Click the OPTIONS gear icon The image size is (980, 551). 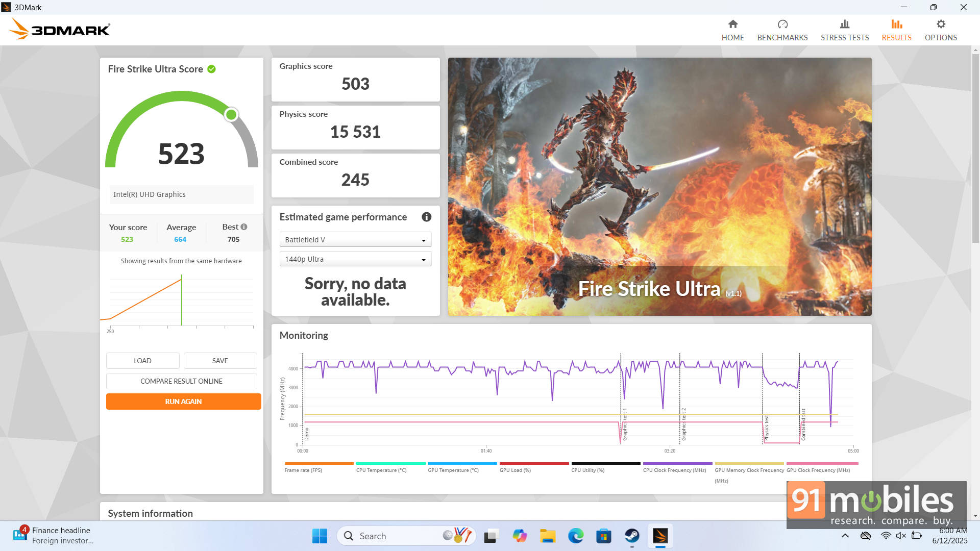pos(941,24)
